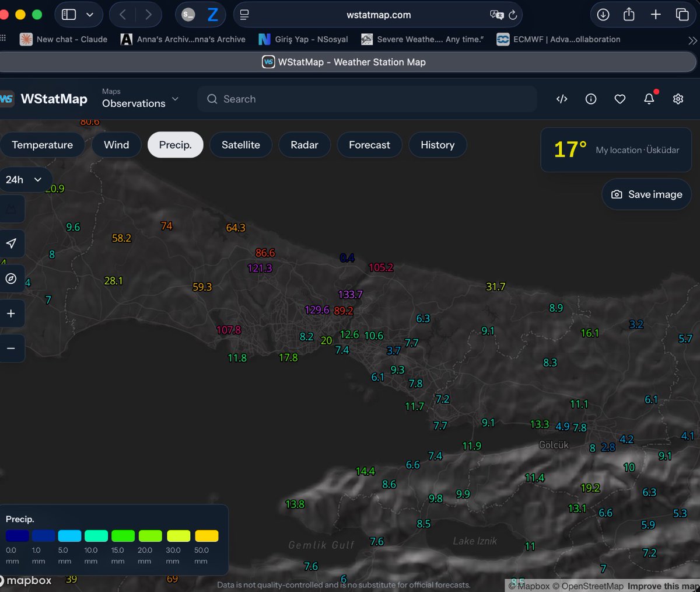700x592 pixels.
Task: Switch to the Wind tab
Action: click(x=117, y=145)
